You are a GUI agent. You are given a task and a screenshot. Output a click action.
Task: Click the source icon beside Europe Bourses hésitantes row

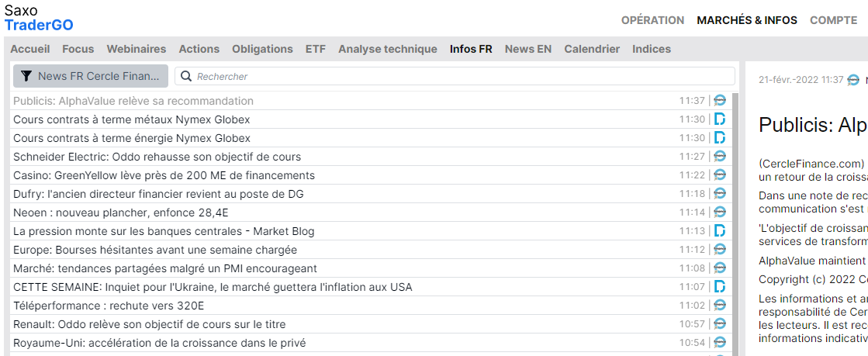pyautogui.click(x=720, y=250)
